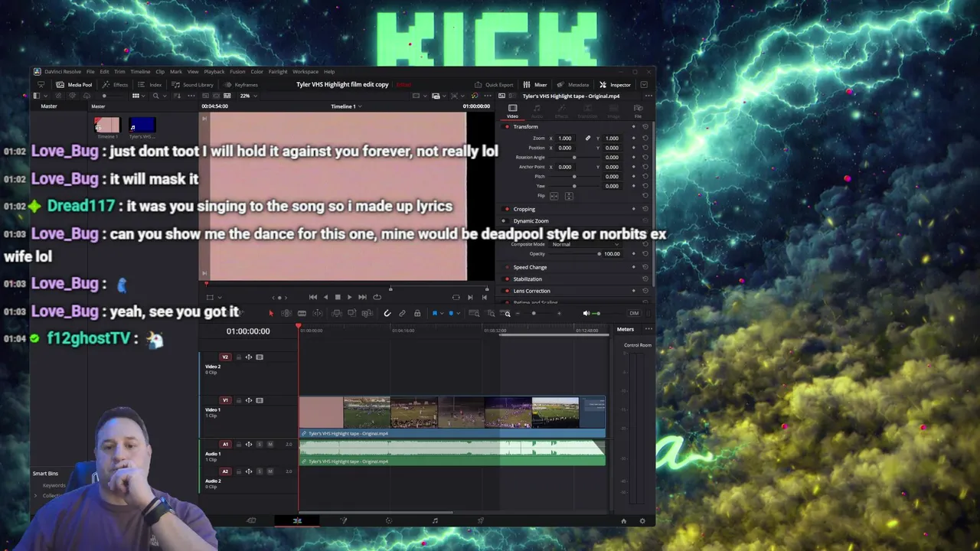Select the Inspector Video tab

tap(512, 111)
